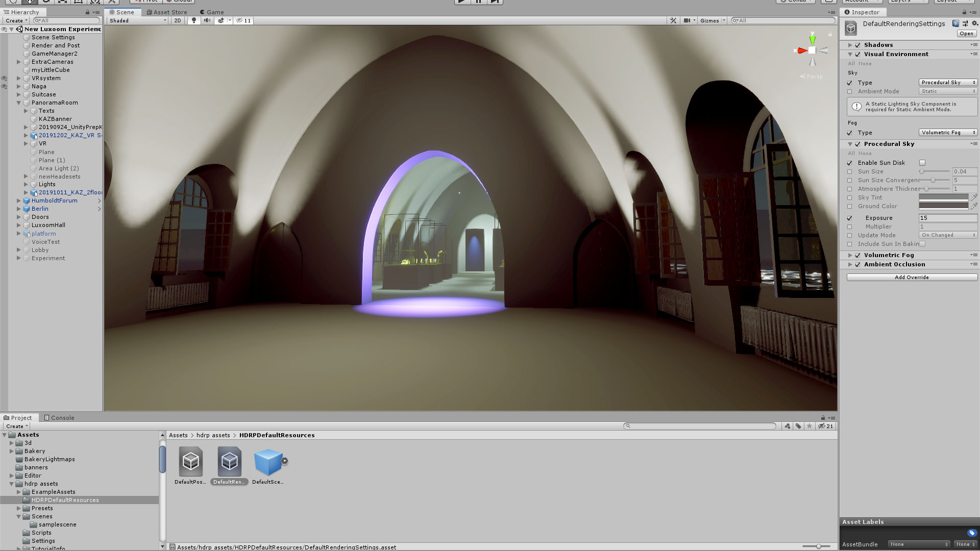Toggle the Visual Environment override checkbox
Viewport: 980px width, 551px height.
coord(858,54)
